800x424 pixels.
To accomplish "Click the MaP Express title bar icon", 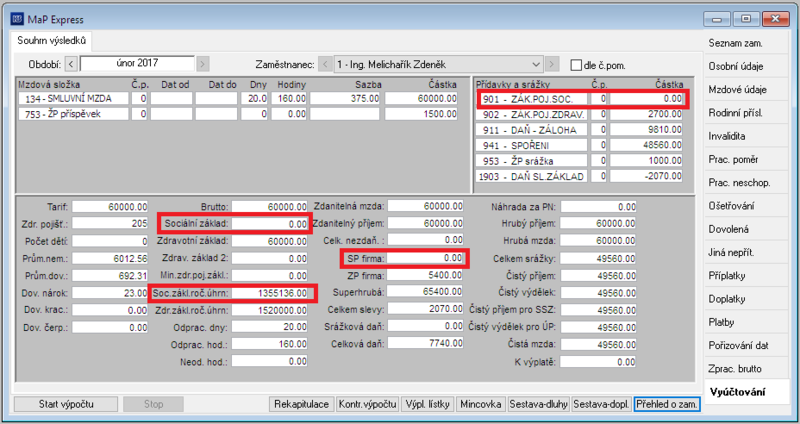I will pyautogui.click(x=17, y=20).
